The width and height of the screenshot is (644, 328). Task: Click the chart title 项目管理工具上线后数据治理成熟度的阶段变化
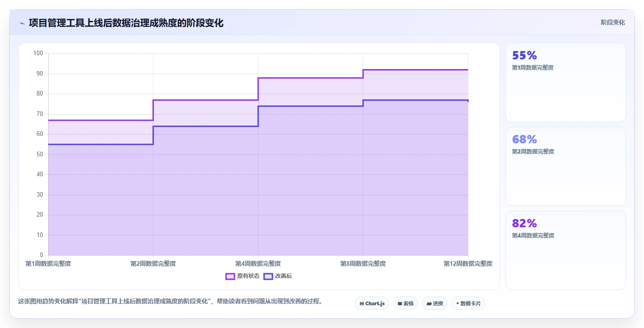[126, 23]
